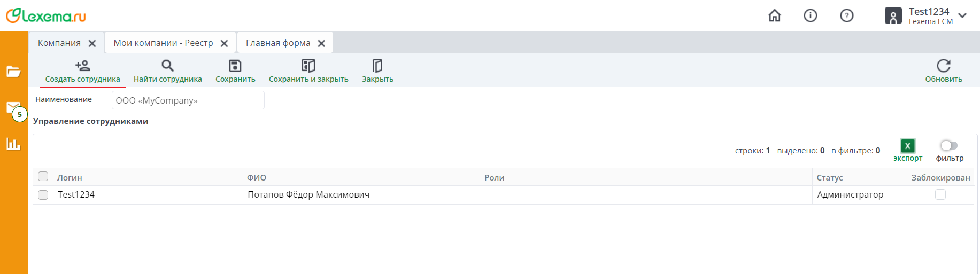Open the info circle icon
The image size is (980, 274).
tap(811, 16)
